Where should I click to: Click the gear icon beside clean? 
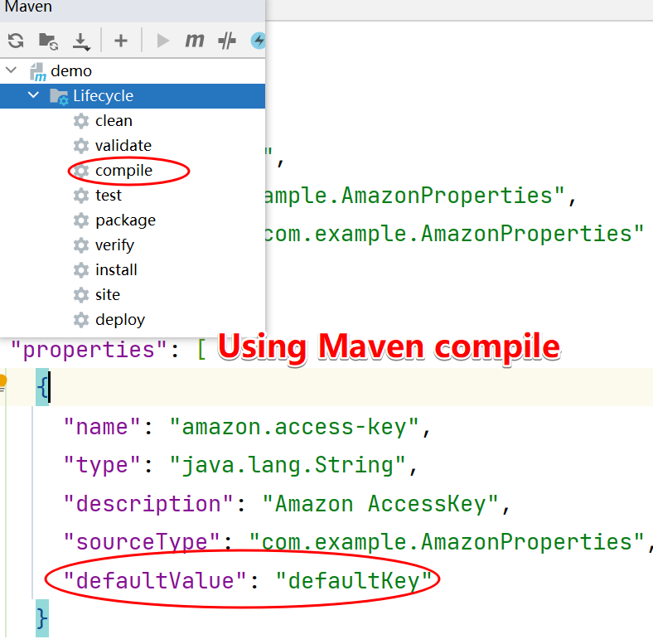[81, 121]
